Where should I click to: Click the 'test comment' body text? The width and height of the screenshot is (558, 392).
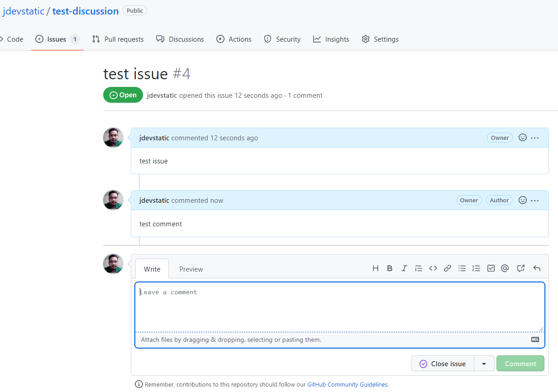tap(161, 224)
